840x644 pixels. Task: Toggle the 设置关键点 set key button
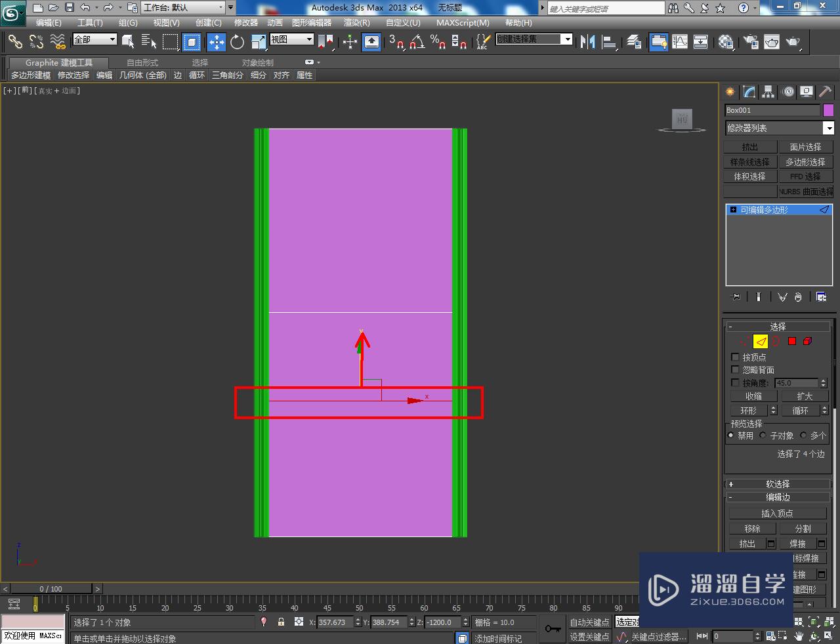point(589,636)
